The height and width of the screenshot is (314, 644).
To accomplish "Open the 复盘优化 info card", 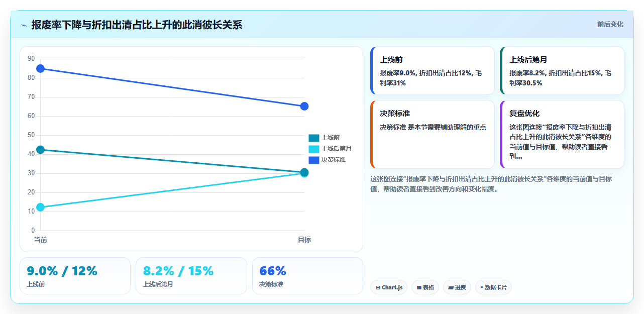I will coord(562,134).
